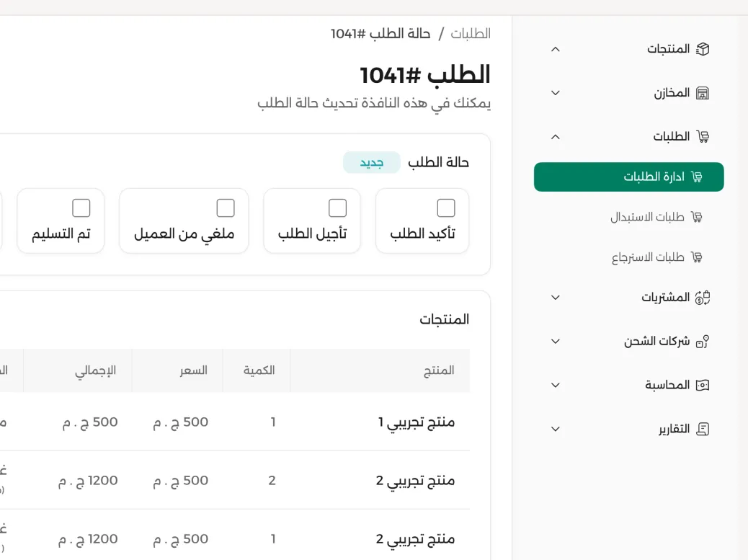Enable the تم التسليم checkbox
Screen dimensions: 748x560
[x=80, y=208]
